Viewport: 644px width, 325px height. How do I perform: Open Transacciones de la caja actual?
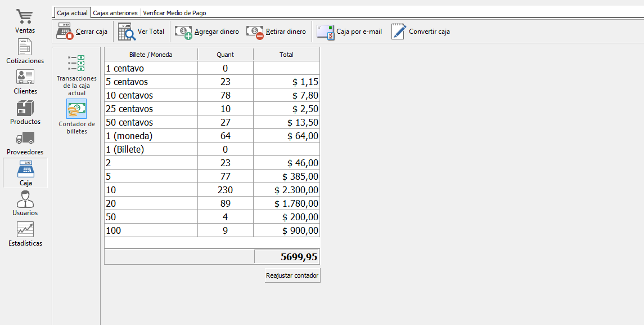pyautogui.click(x=77, y=75)
